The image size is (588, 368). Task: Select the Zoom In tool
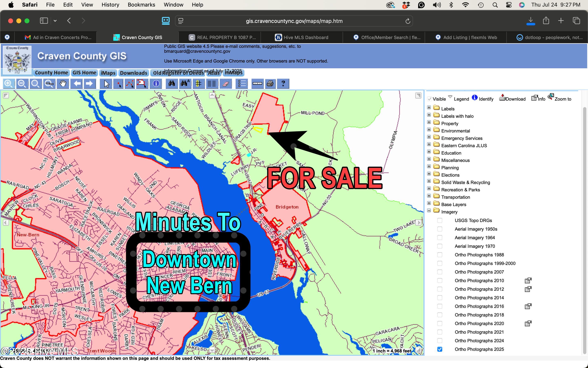(x=9, y=84)
